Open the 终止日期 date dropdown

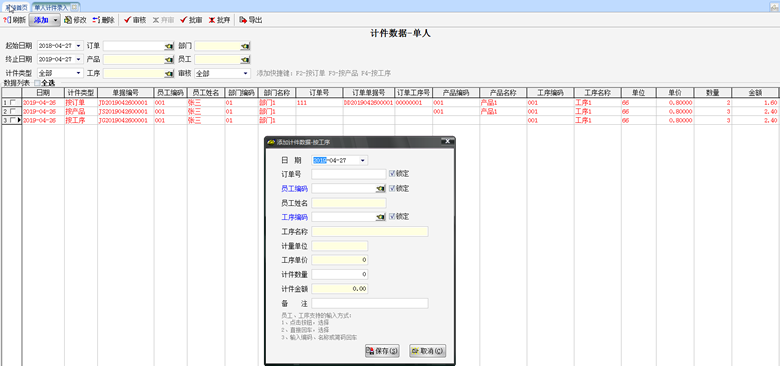[x=78, y=60]
